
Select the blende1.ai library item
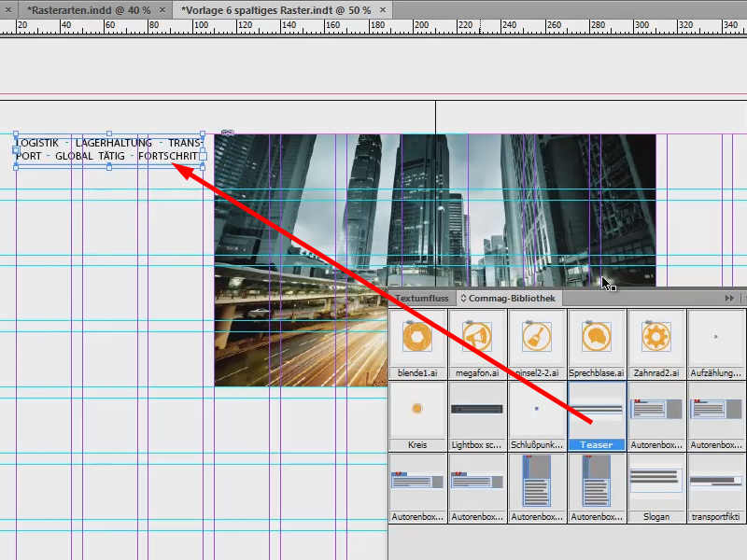click(x=416, y=339)
